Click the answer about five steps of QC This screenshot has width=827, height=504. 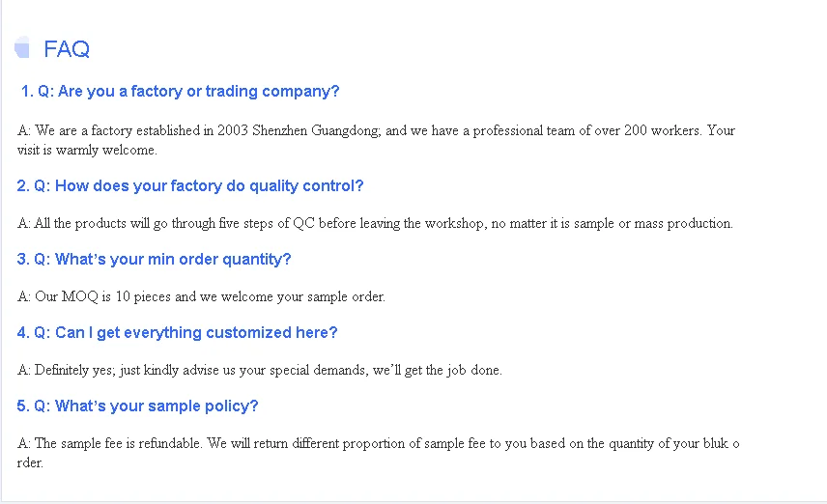tap(375, 224)
